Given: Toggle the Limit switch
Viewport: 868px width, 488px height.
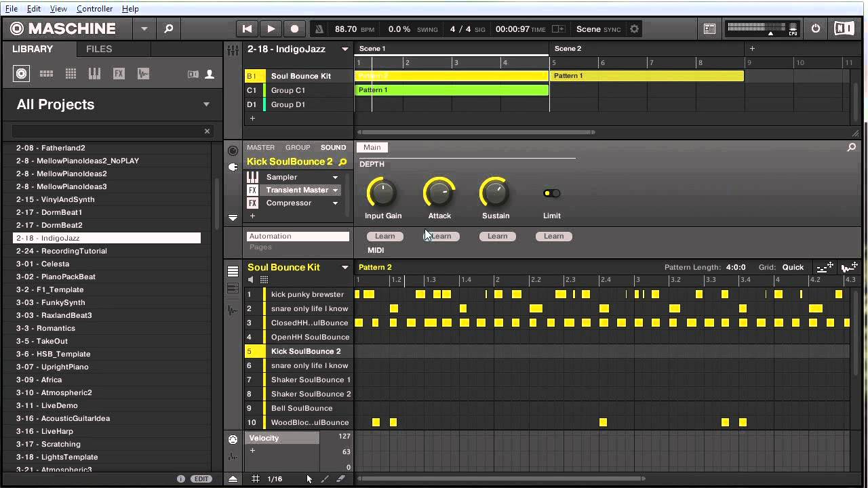Looking at the screenshot, I should coord(551,193).
